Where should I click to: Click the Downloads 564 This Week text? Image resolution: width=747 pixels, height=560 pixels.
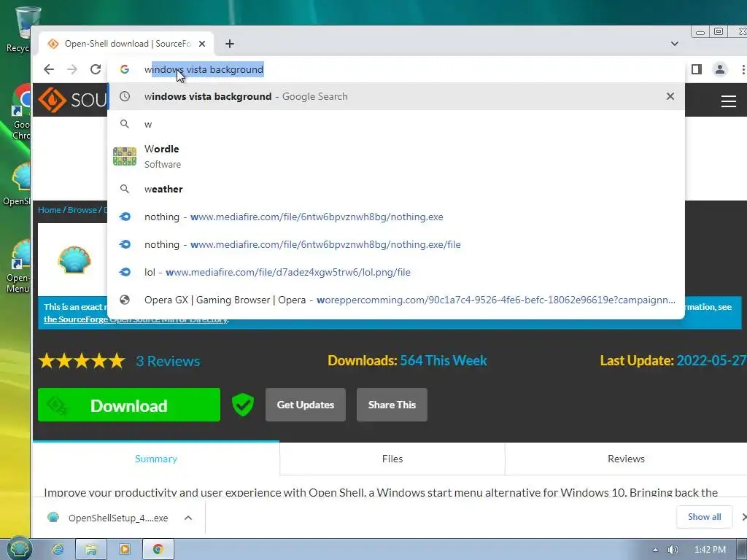(407, 360)
